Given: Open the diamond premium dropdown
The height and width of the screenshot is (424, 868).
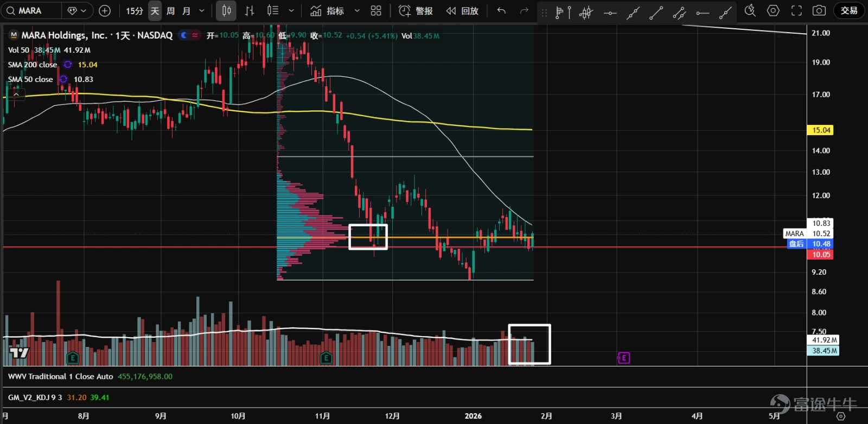Looking at the screenshot, I should (x=77, y=11).
